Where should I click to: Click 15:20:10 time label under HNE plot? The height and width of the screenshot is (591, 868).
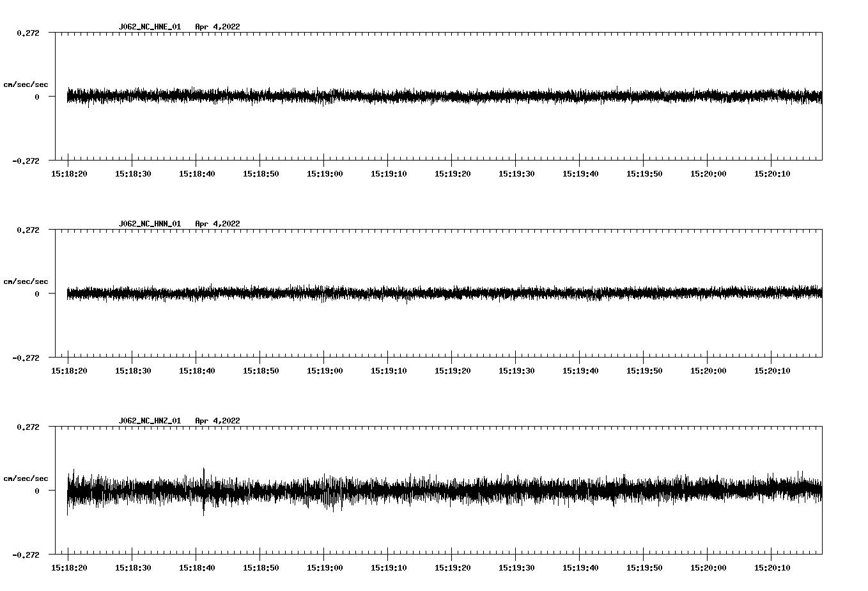(x=772, y=174)
